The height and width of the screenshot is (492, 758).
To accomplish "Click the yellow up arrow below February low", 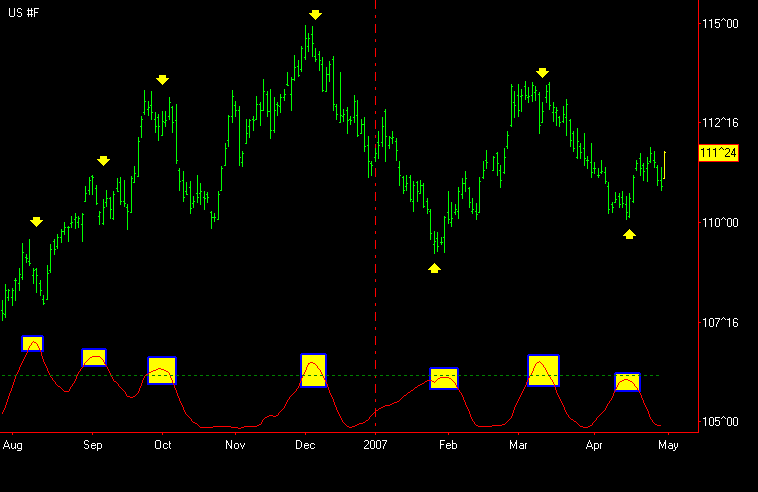I will coord(434,268).
